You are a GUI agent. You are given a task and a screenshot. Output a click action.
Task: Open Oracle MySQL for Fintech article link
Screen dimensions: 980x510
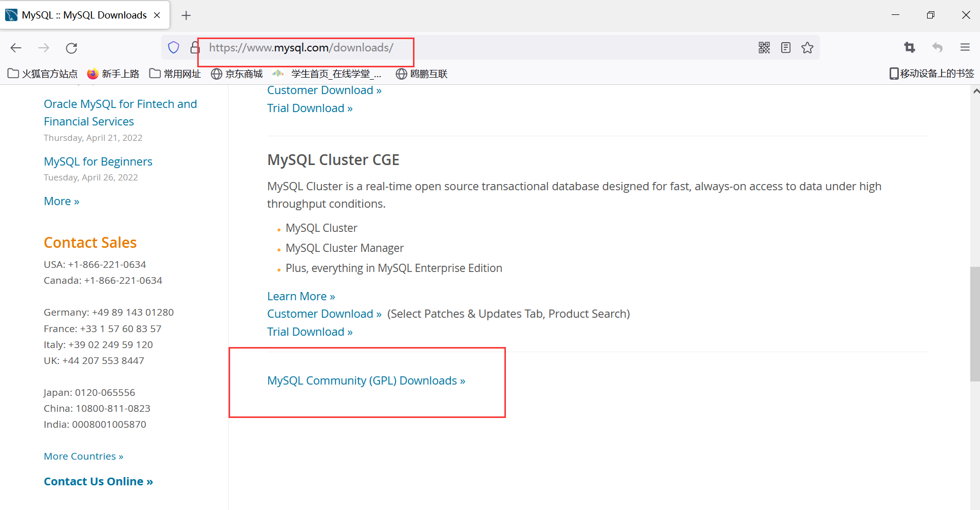120,113
